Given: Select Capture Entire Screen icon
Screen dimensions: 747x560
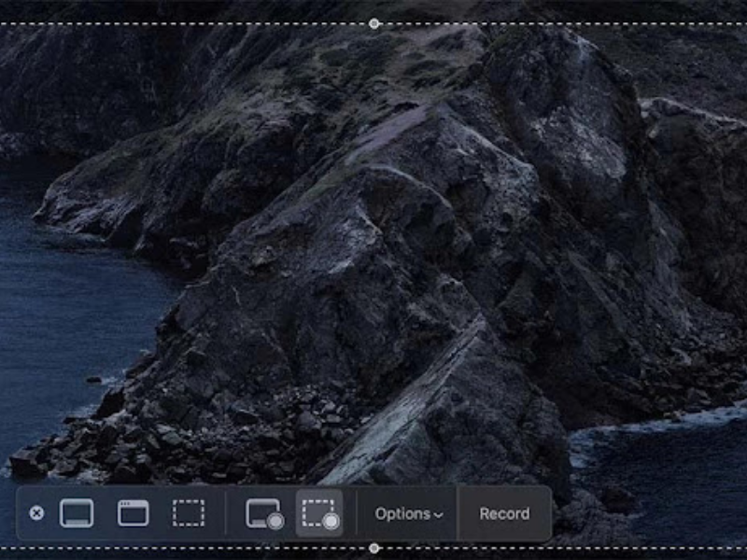Looking at the screenshot, I should (x=77, y=512).
